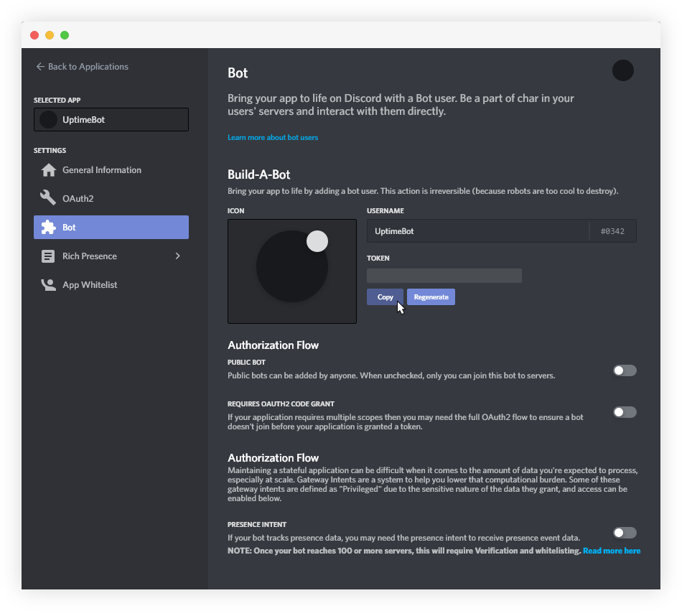This screenshot has height=616, width=687.
Task: Click the upload badge on the bot icon
Action: (x=317, y=241)
